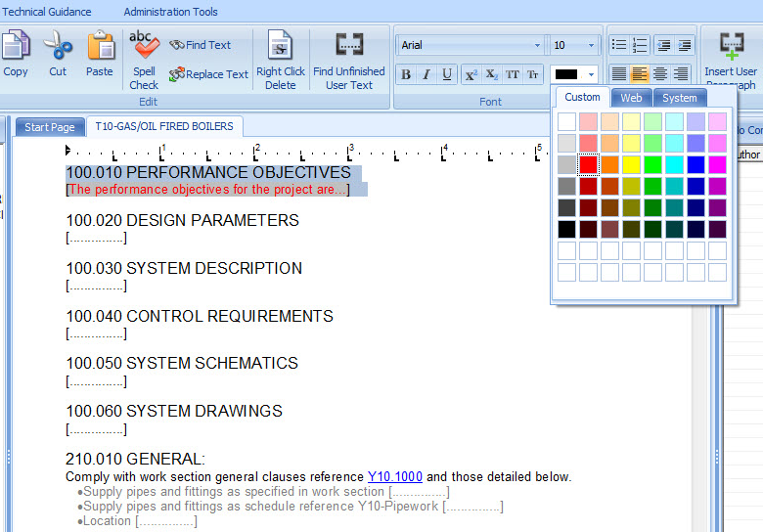Click heading 100.020 DESIGN PARAMETERS
This screenshot has height=532, width=763.
pyautogui.click(x=183, y=220)
